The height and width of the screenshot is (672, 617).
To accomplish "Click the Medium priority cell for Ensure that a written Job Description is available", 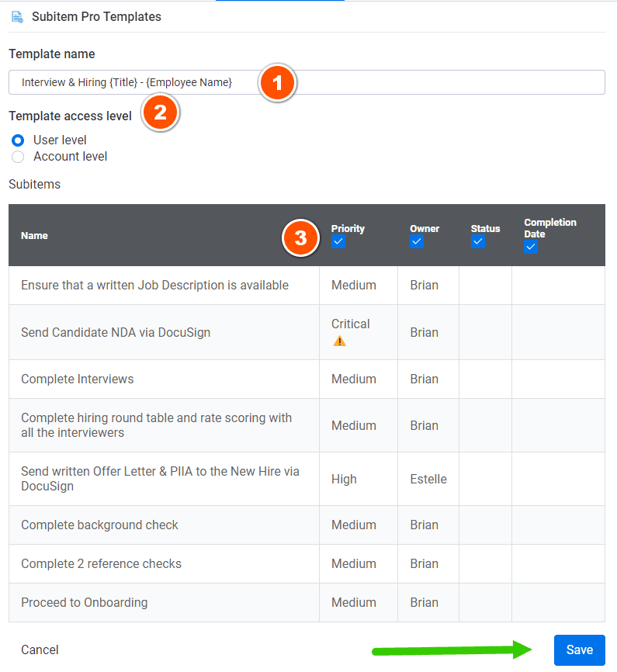I will pos(353,285).
